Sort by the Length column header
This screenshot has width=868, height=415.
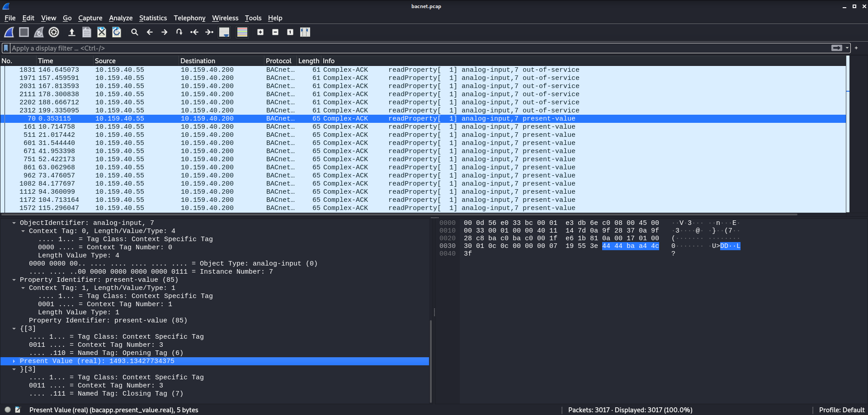pos(309,61)
